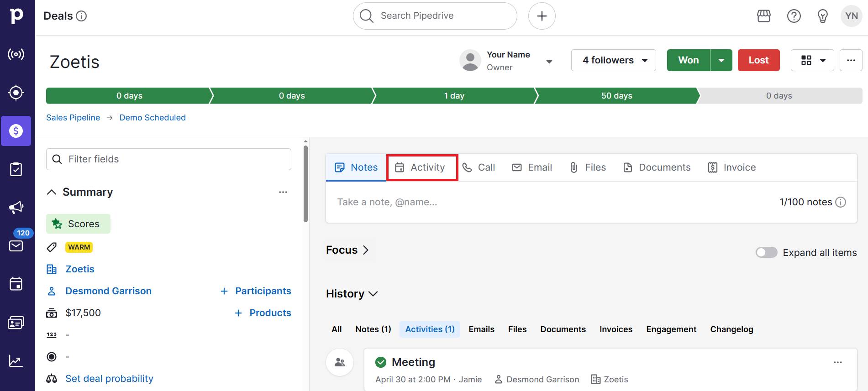Screen dimensions: 868x391
Task: Open the Demo Scheduled stage link
Action: tap(153, 118)
